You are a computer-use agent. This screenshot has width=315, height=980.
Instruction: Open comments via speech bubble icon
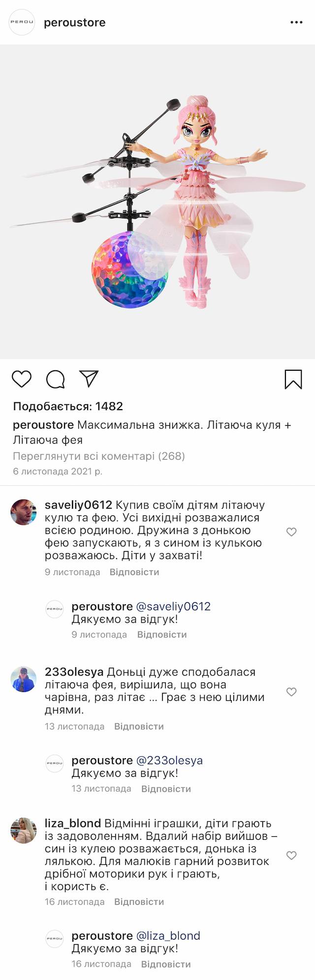55,379
